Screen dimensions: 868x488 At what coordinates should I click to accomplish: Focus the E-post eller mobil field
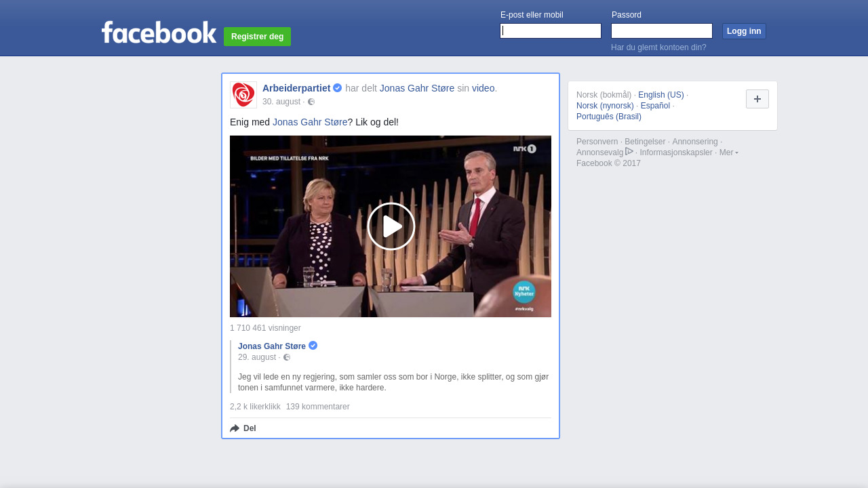point(551,31)
